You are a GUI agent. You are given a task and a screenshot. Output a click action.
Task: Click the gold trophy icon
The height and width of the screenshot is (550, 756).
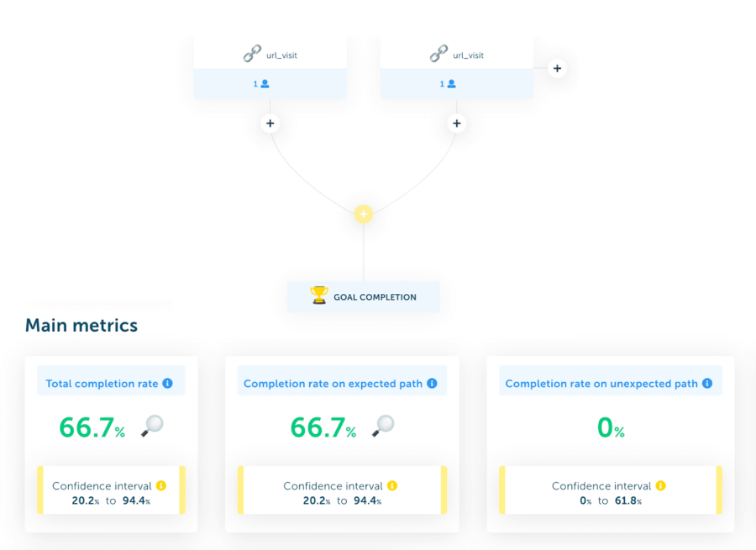(x=318, y=295)
